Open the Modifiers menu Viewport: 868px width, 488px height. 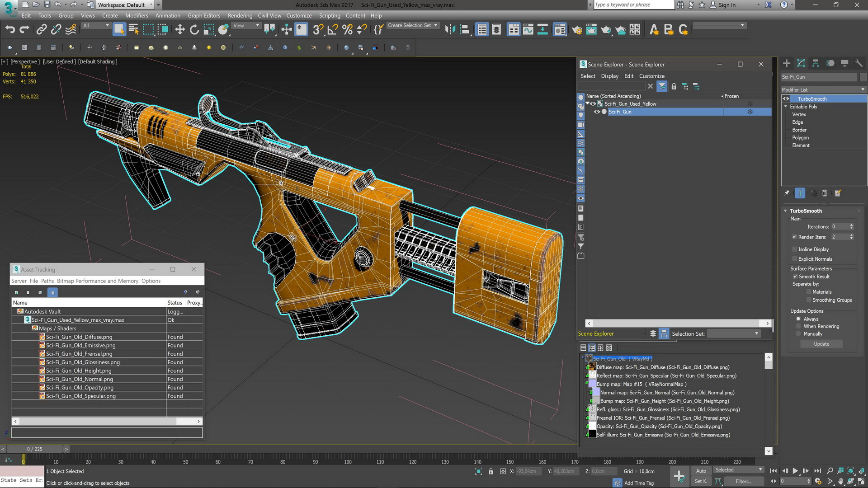pyautogui.click(x=137, y=15)
